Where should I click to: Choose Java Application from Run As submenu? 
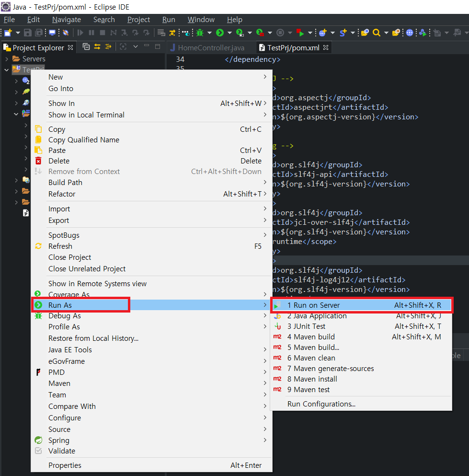tap(361, 316)
